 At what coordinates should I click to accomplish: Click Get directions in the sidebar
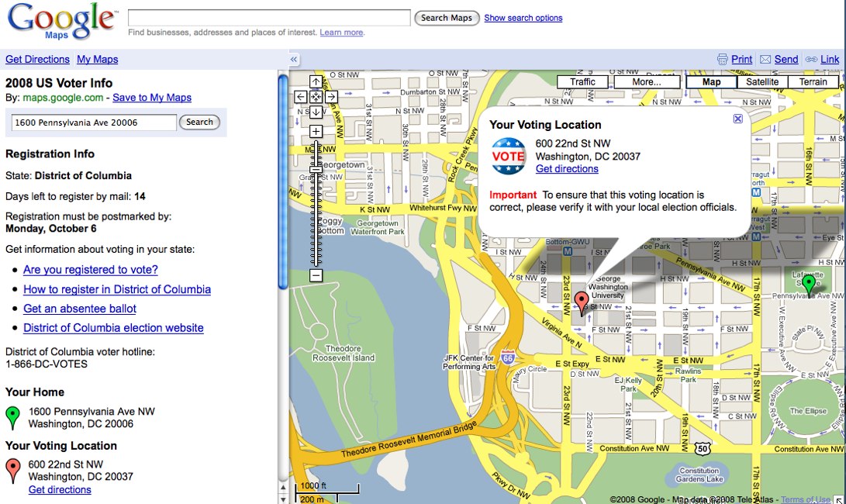pyautogui.click(x=60, y=490)
